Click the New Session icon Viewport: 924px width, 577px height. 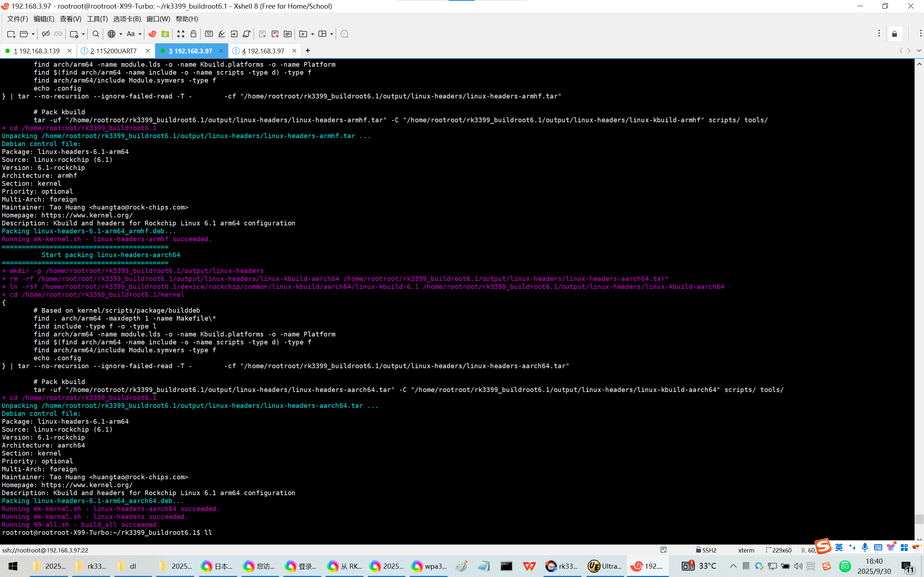tap(11, 34)
